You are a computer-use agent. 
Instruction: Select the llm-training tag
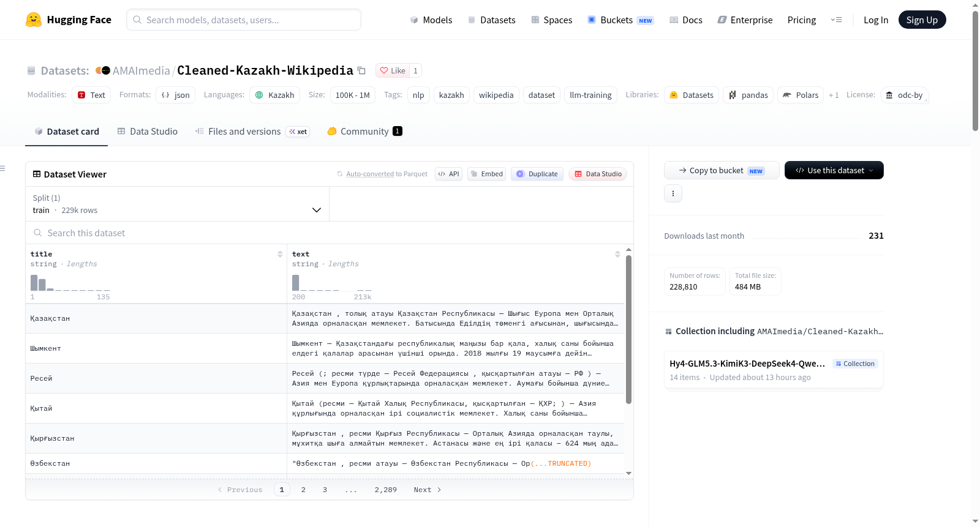point(590,95)
